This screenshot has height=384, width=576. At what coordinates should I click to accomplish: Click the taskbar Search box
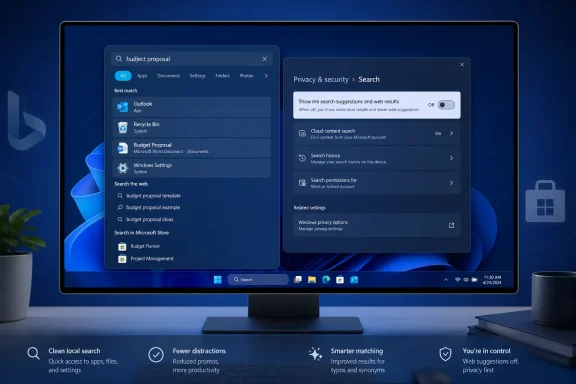click(258, 280)
